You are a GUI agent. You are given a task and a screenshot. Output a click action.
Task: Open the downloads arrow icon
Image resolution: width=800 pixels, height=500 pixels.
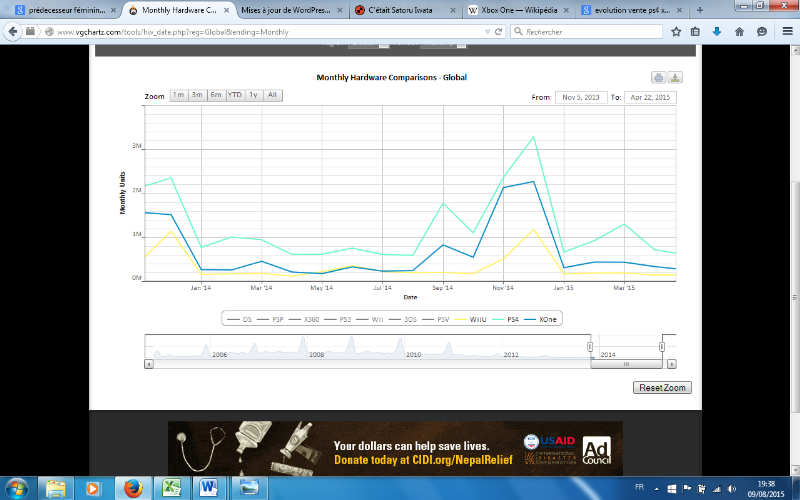[717, 32]
